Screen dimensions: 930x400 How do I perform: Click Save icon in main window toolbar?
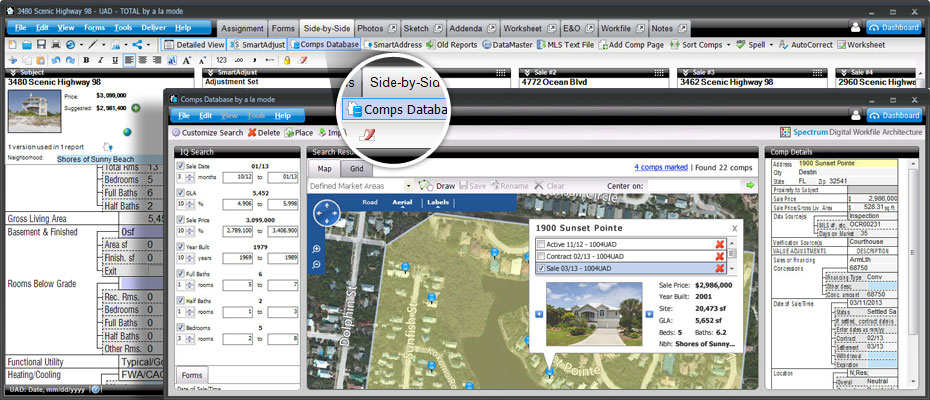(42, 45)
